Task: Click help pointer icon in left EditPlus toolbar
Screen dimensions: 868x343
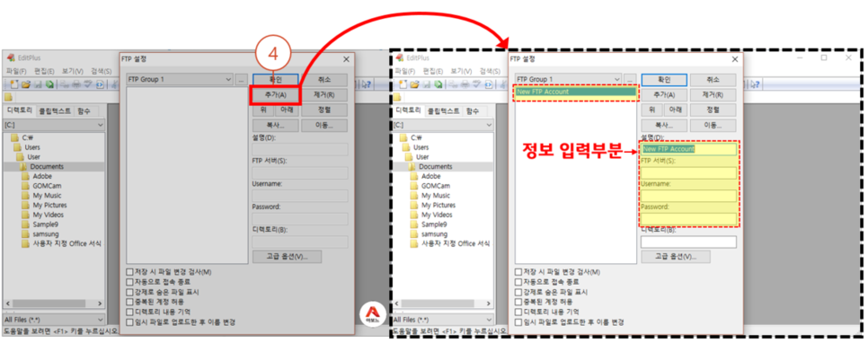Action: click(x=367, y=84)
